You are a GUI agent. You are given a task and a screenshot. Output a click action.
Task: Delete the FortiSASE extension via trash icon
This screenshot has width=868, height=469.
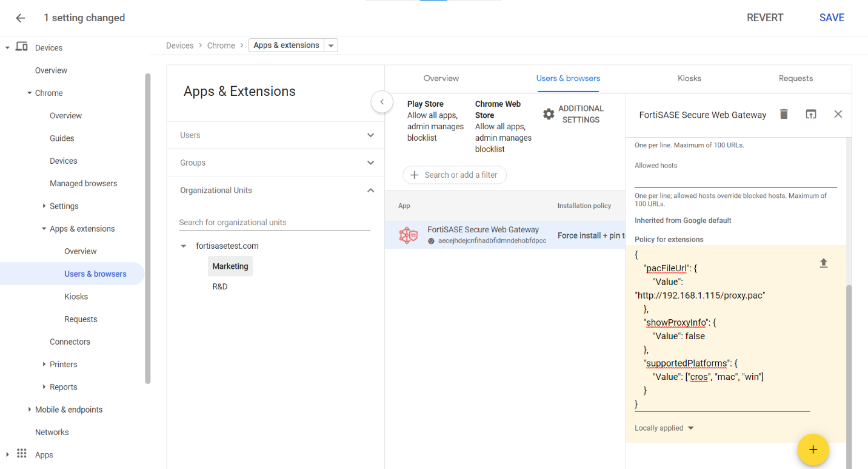coord(784,113)
